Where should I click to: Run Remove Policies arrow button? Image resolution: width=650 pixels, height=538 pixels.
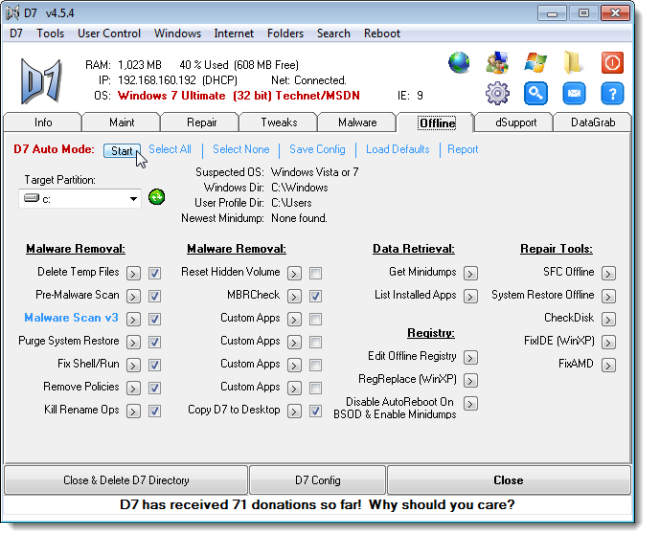tap(133, 388)
